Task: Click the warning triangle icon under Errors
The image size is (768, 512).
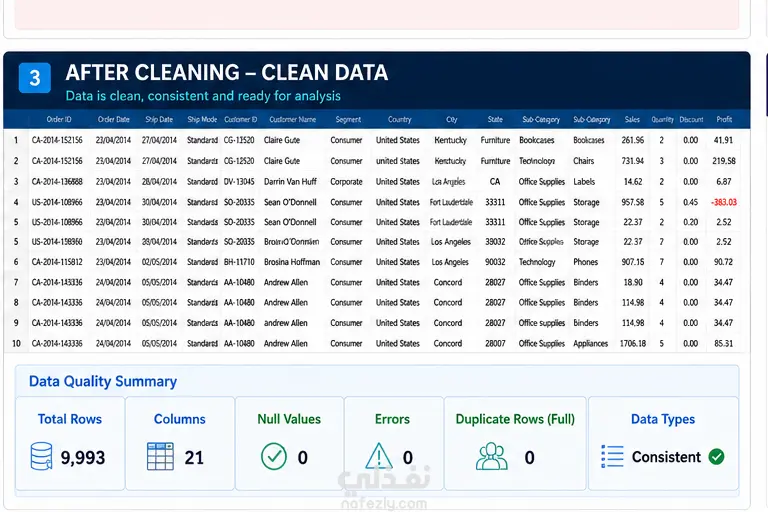Action: [x=379, y=456]
